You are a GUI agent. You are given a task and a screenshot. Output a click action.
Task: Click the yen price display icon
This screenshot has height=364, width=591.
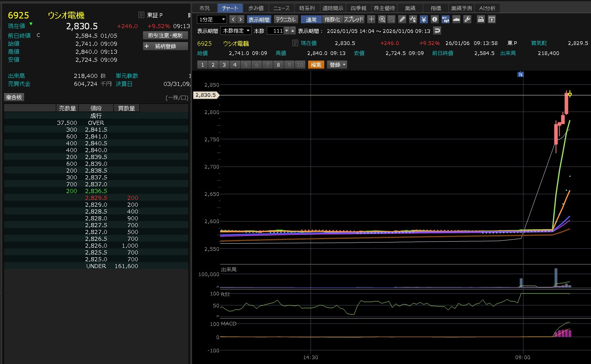[423, 19]
